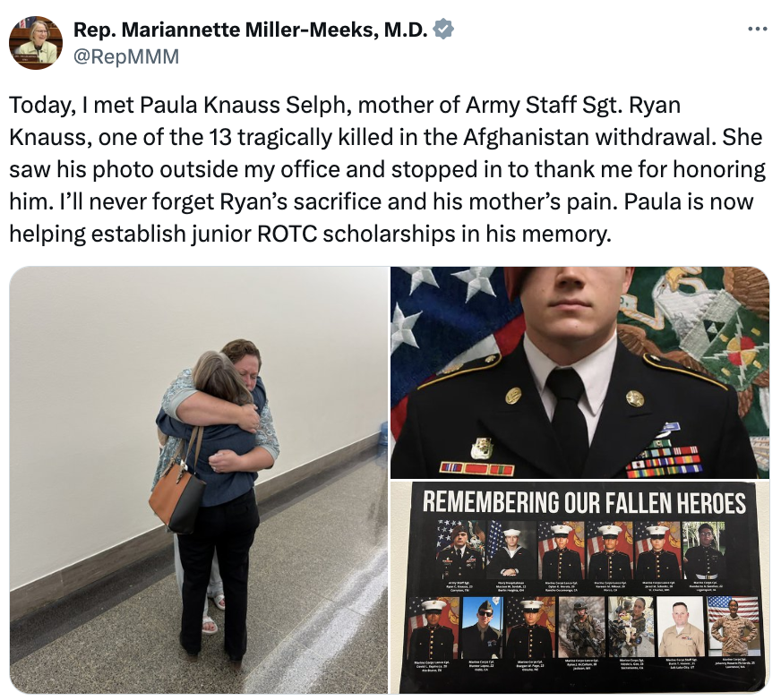Click the Remembering Our Fallen Heroes headline
This screenshot has height=700, width=781.
(x=584, y=502)
